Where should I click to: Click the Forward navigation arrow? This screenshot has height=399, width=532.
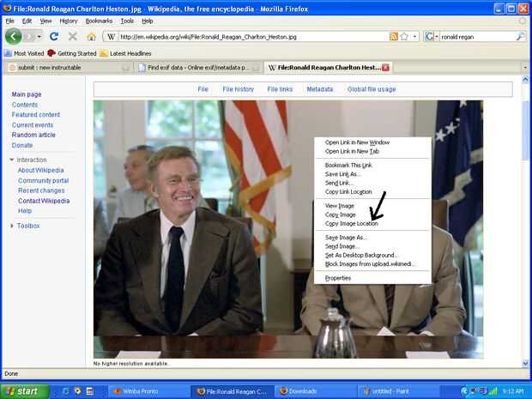(30, 36)
